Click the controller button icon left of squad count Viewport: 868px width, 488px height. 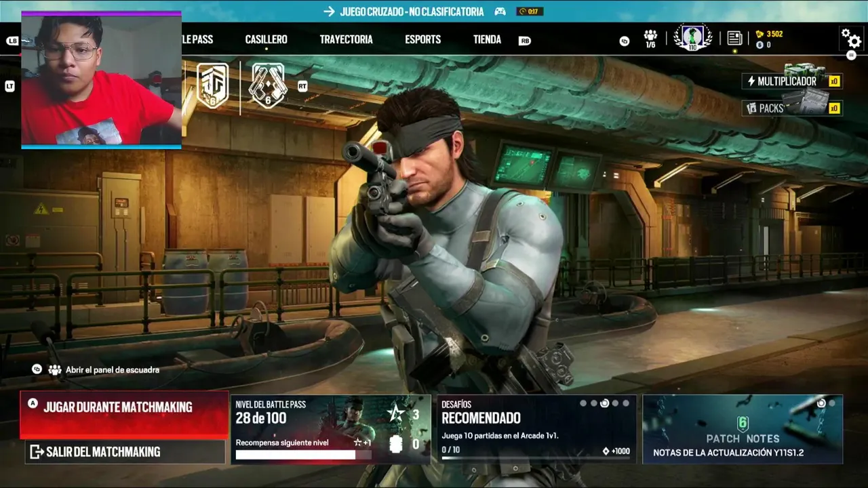click(x=625, y=41)
